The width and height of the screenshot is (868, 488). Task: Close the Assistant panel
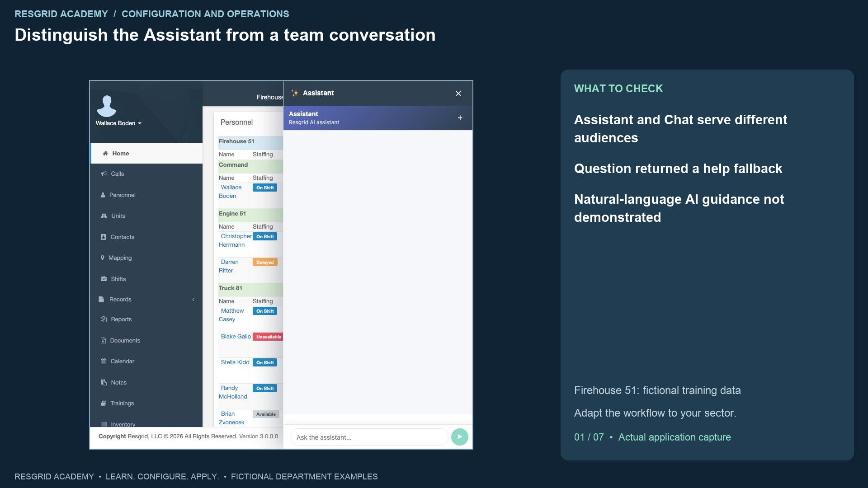pyautogui.click(x=458, y=94)
